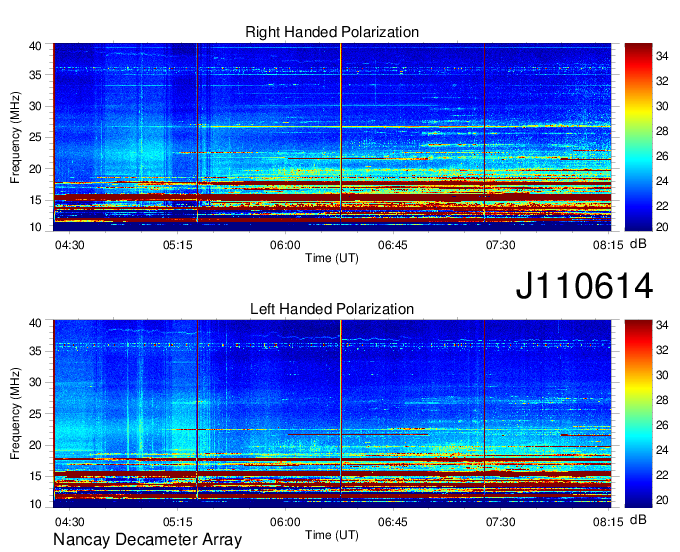This screenshot has width=680, height=552.
Task: Click the 04:30 time tick of Left Handed plot
Action: point(69,522)
